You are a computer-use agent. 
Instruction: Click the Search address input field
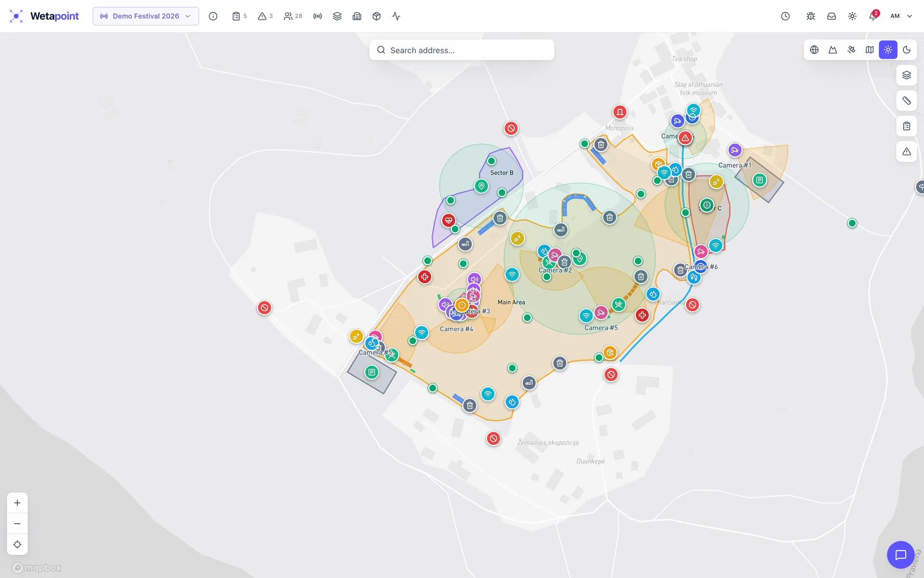click(462, 50)
